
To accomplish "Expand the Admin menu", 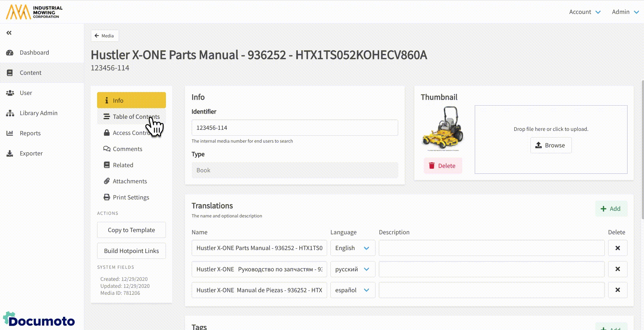I will point(625,12).
